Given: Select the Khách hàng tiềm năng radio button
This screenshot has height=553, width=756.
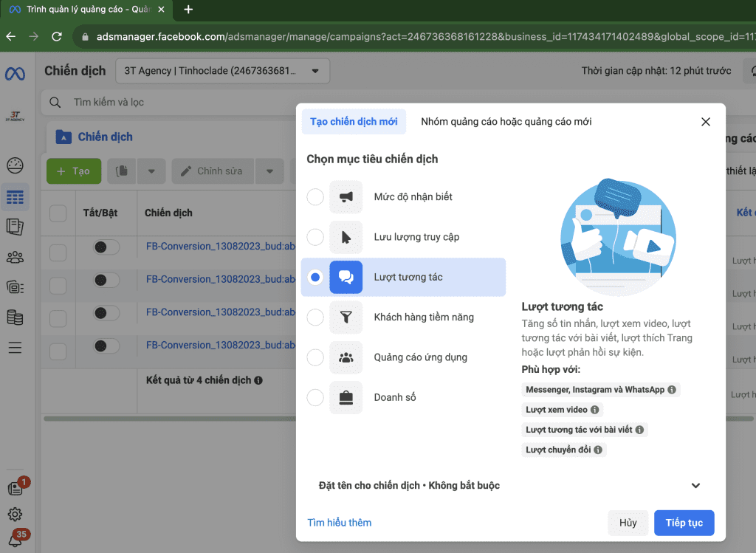Looking at the screenshot, I should click(315, 317).
